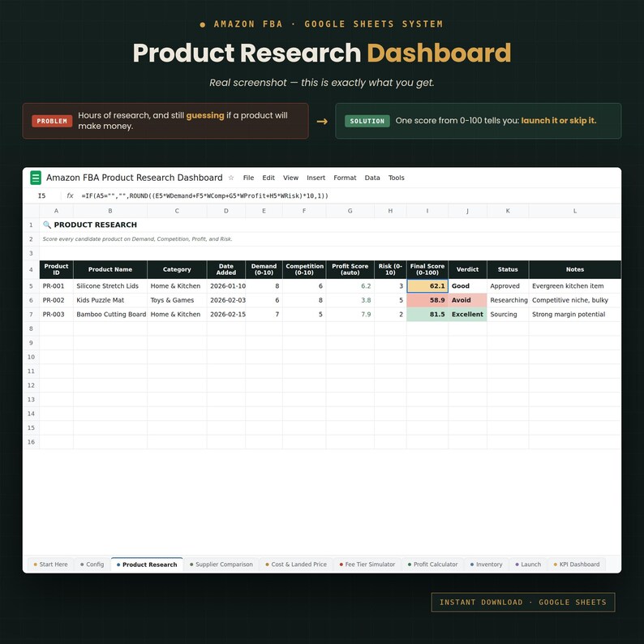Select the Kids Puzzle Mat cell

tap(110, 300)
